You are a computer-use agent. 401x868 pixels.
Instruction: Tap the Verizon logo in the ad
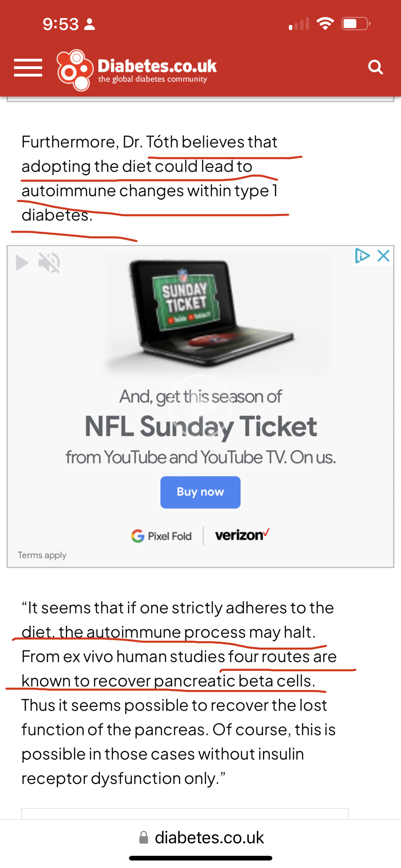(x=242, y=535)
